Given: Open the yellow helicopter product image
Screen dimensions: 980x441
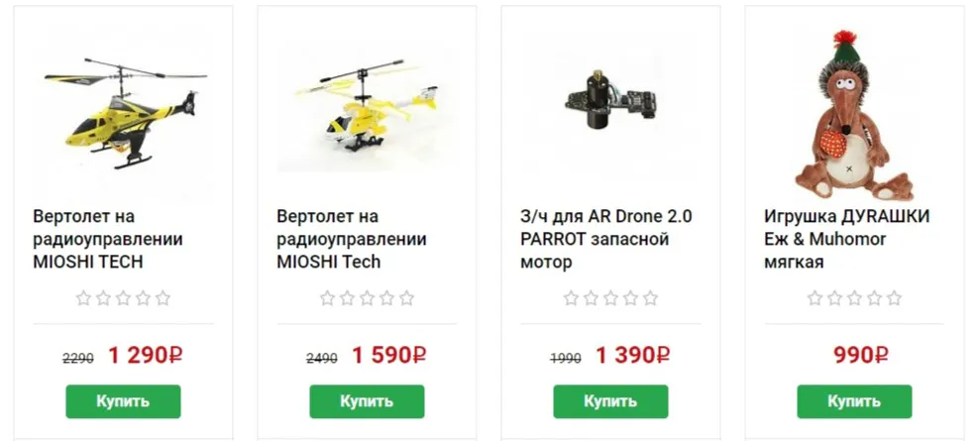Looking at the screenshot, I should 125,114.
